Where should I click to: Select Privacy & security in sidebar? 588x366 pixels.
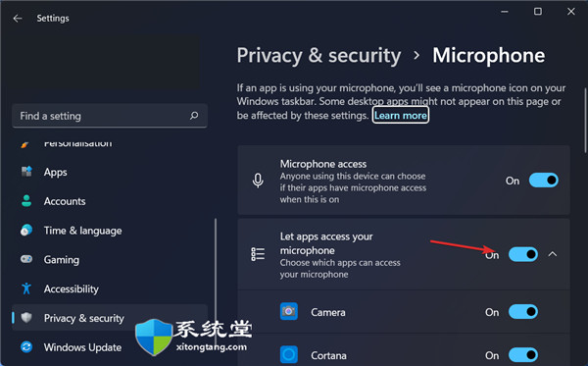coord(110,318)
